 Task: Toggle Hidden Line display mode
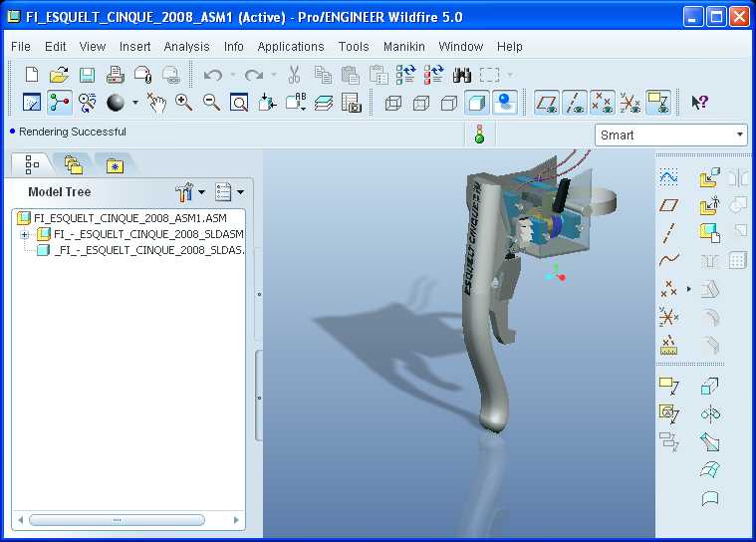421,103
